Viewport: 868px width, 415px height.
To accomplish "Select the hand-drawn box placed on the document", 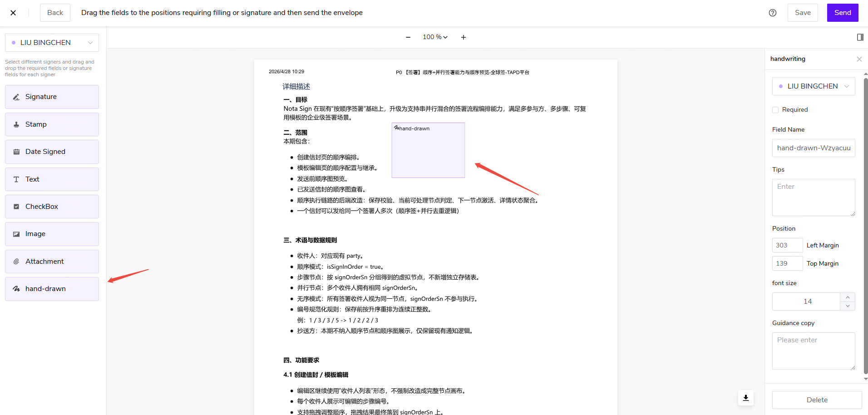I will 428,150.
